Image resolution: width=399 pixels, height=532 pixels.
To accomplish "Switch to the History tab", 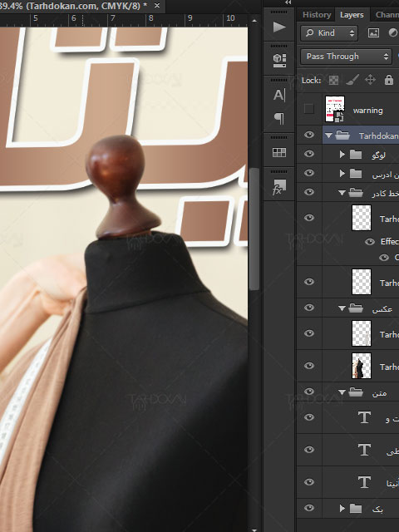I will (x=317, y=15).
